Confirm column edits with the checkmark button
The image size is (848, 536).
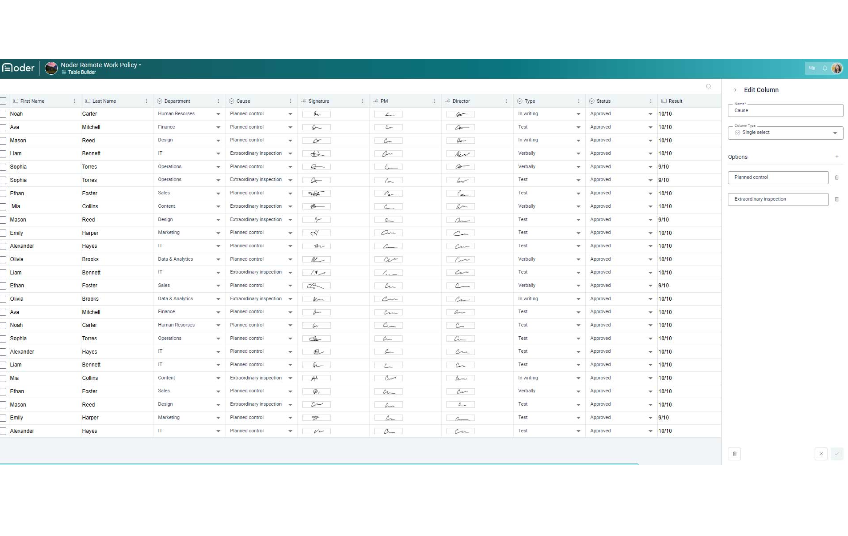pyautogui.click(x=837, y=454)
